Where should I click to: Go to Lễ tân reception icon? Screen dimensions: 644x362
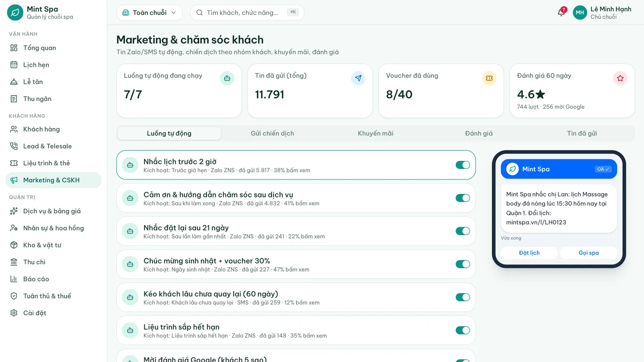click(14, 82)
